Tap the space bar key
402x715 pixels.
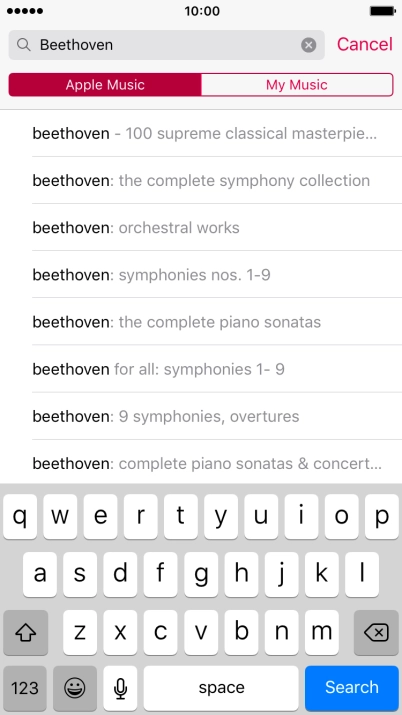pos(221,687)
